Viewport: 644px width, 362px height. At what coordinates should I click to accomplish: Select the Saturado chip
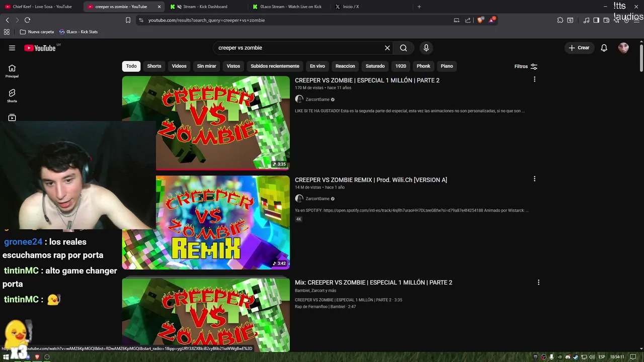click(x=375, y=66)
